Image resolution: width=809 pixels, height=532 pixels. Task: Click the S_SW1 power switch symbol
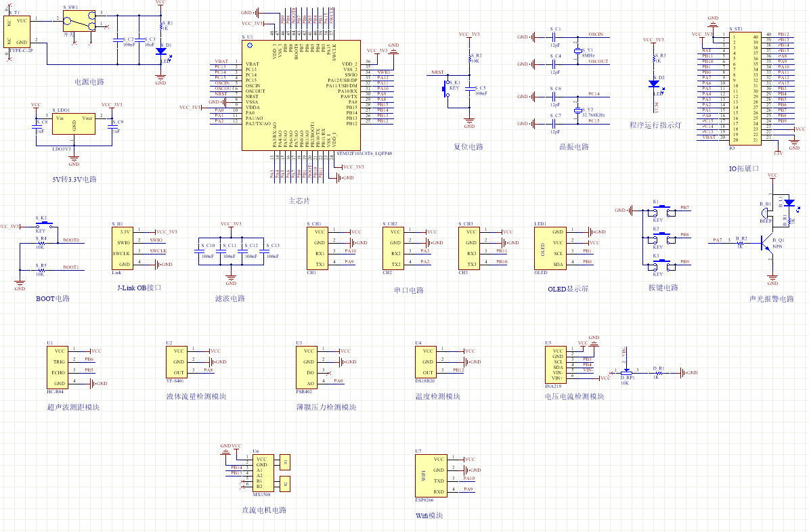click(x=79, y=20)
